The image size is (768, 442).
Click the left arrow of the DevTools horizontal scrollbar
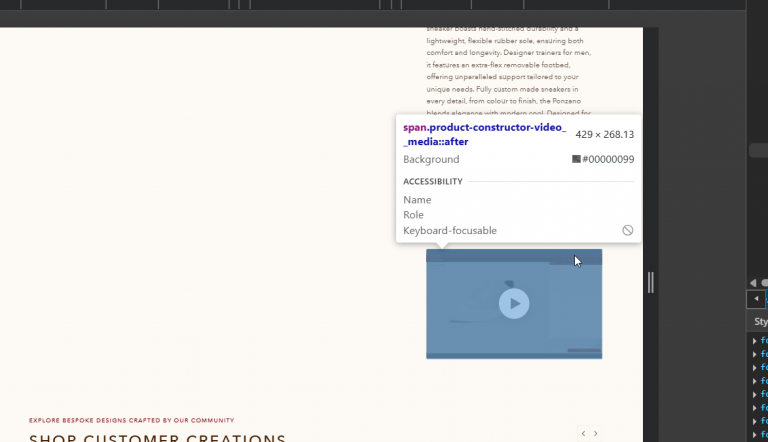click(753, 283)
